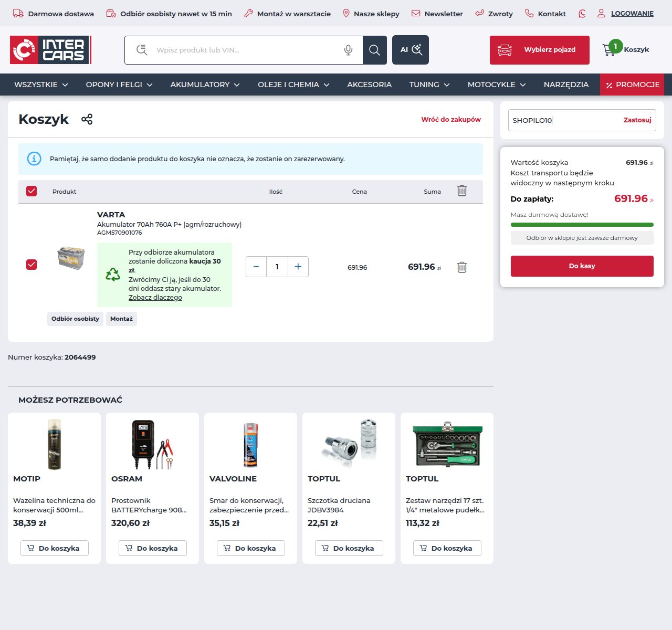
Task: Click the microphone voice search icon
Action: [x=348, y=50]
